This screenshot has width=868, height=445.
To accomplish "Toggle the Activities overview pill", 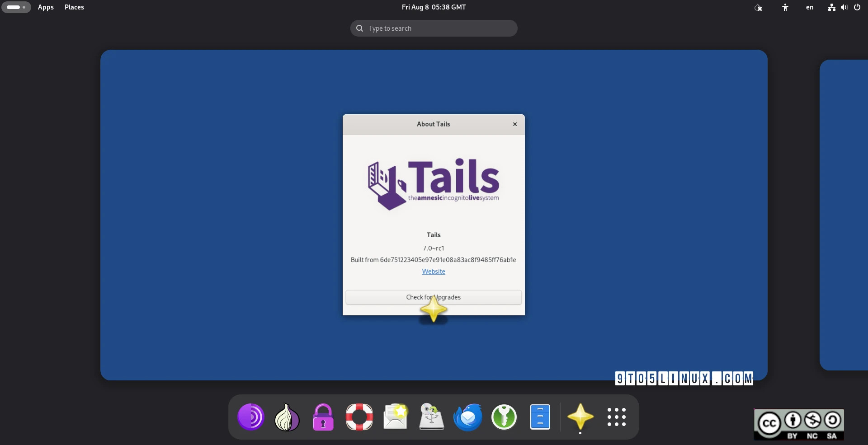I will point(16,7).
